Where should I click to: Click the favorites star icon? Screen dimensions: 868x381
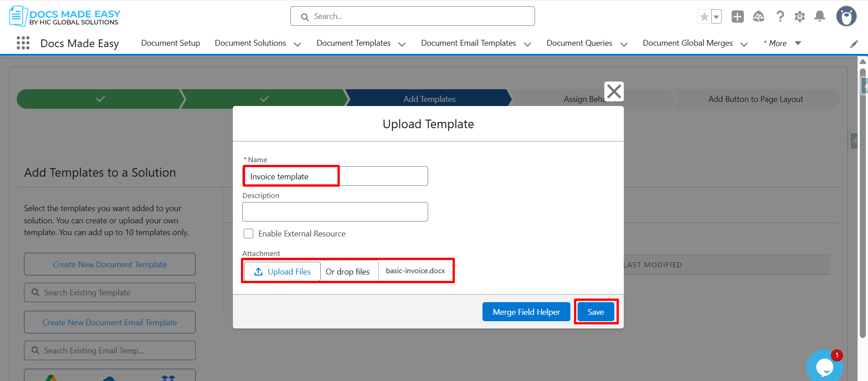point(704,17)
